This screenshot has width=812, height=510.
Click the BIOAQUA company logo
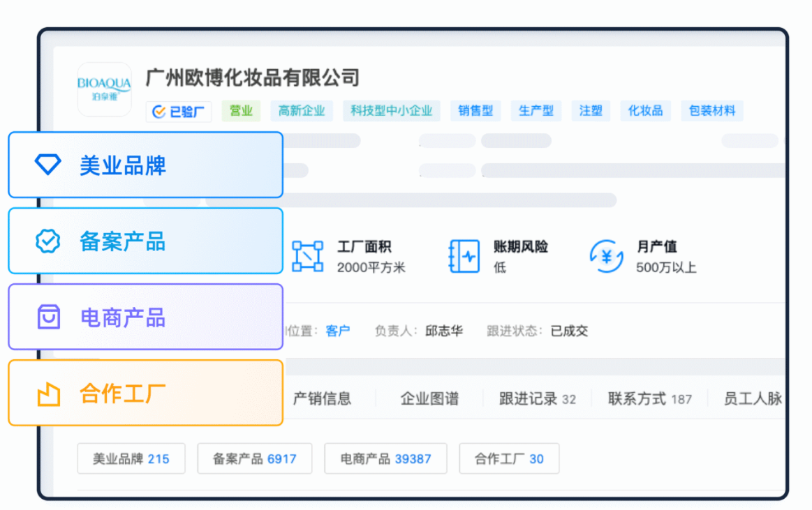pos(104,89)
